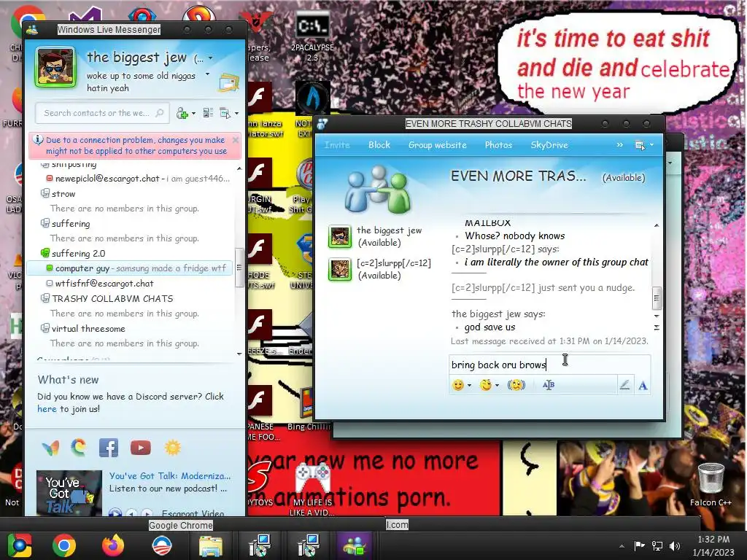Click the Action Center flag in system tray
Image resolution: width=747 pixels, height=560 pixels.
click(639, 545)
